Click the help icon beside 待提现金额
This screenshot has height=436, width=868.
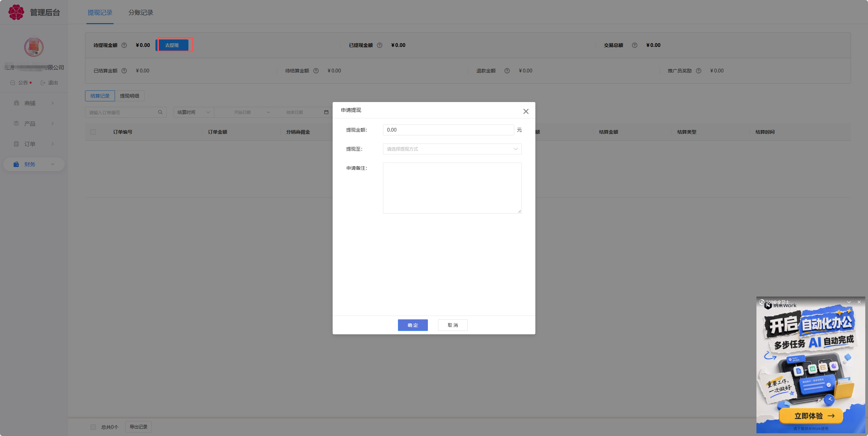click(124, 45)
